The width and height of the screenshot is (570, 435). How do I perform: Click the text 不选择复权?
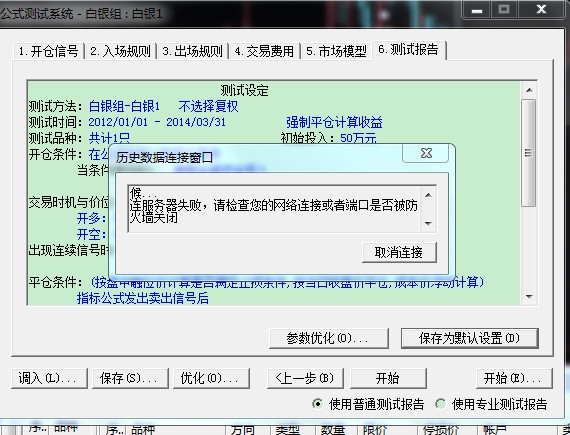[208, 106]
